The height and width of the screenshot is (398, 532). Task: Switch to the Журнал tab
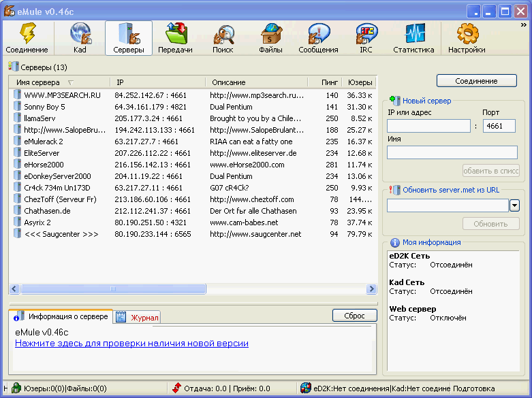137,317
